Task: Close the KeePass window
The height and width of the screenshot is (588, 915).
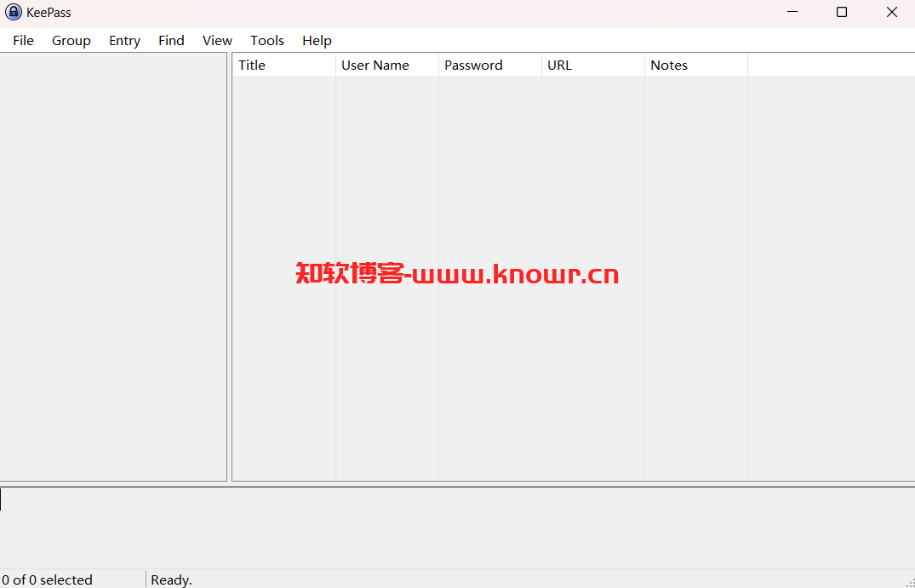Action: click(892, 12)
